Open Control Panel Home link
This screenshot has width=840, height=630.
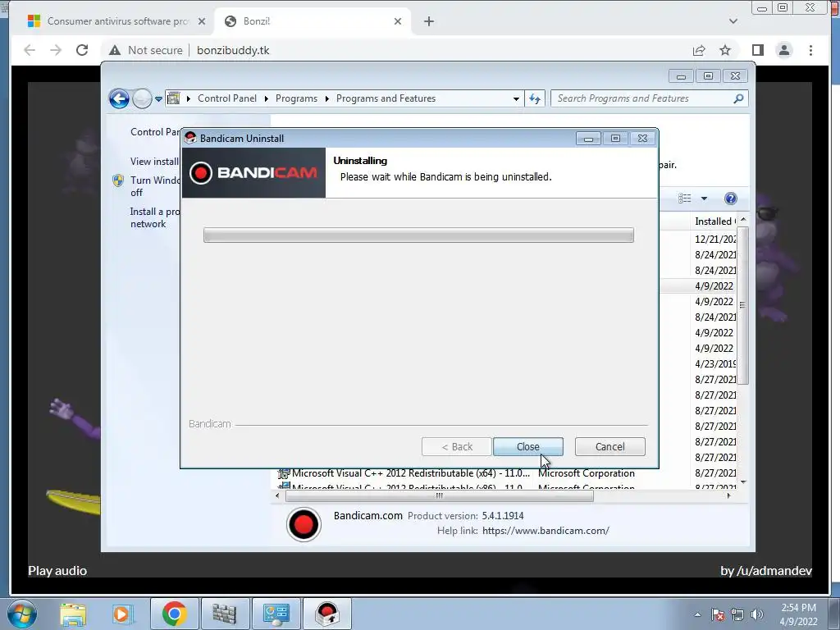tap(155, 132)
